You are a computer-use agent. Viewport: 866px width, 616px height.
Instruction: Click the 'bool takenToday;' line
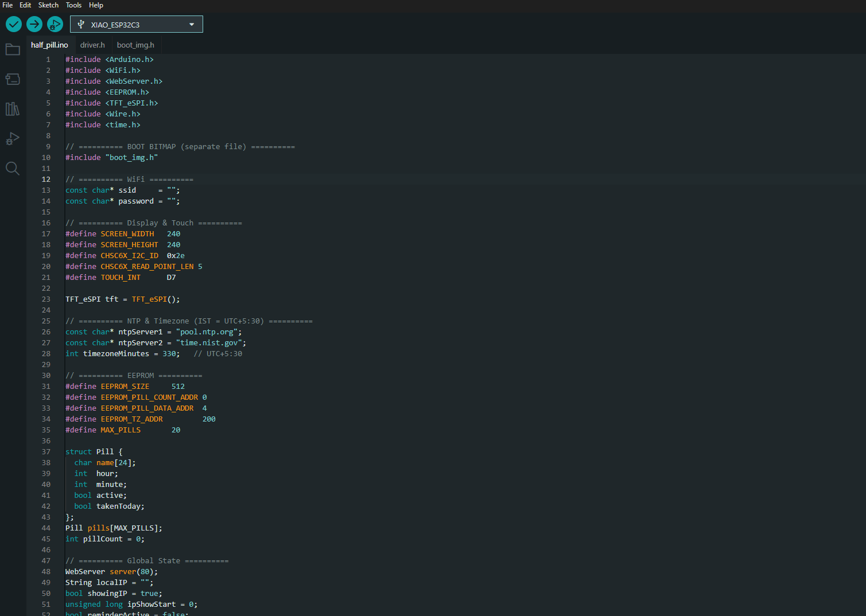110,506
